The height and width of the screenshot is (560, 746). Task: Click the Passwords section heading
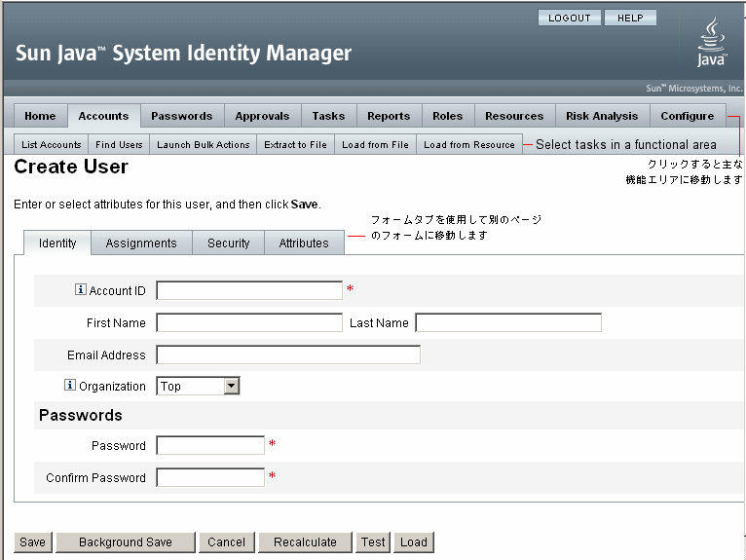point(81,415)
